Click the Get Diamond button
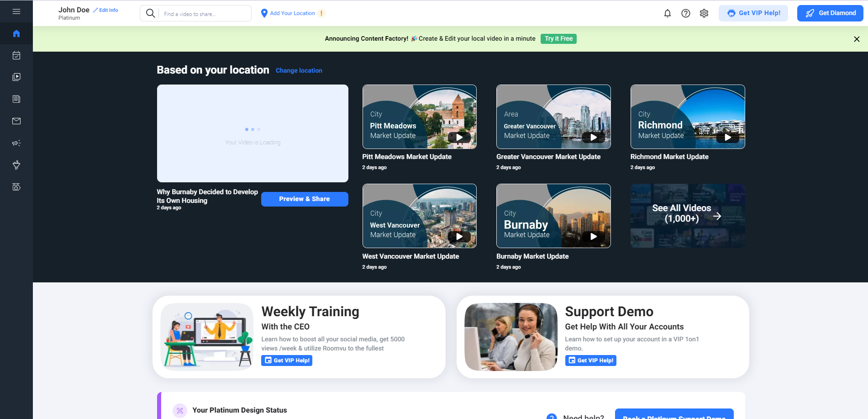This screenshot has width=868, height=419. (x=830, y=13)
